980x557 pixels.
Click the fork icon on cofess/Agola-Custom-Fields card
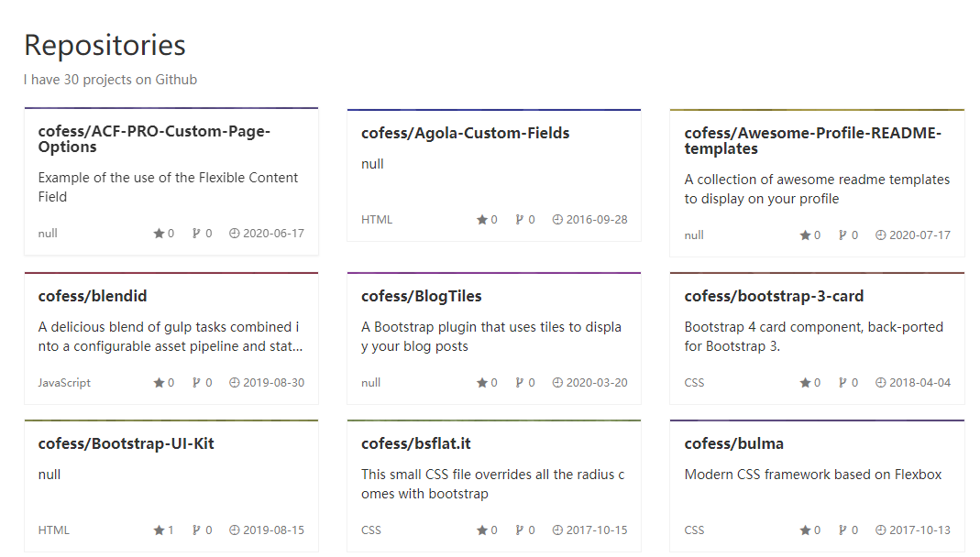(x=518, y=219)
